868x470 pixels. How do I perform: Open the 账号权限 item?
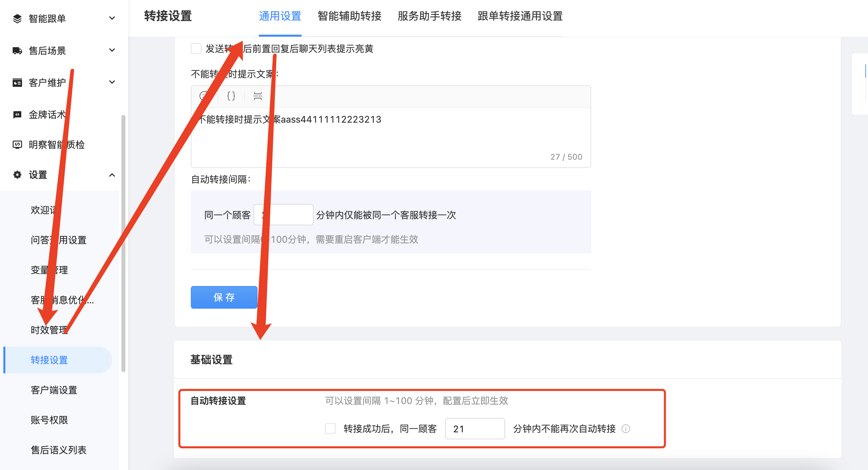[49, 420]
